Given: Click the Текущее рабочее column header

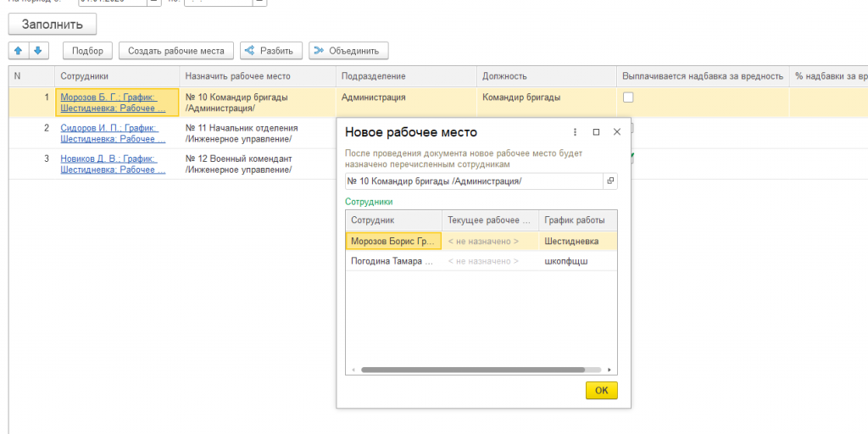Looking at the screenshot, I should click(x=490, y=220).
